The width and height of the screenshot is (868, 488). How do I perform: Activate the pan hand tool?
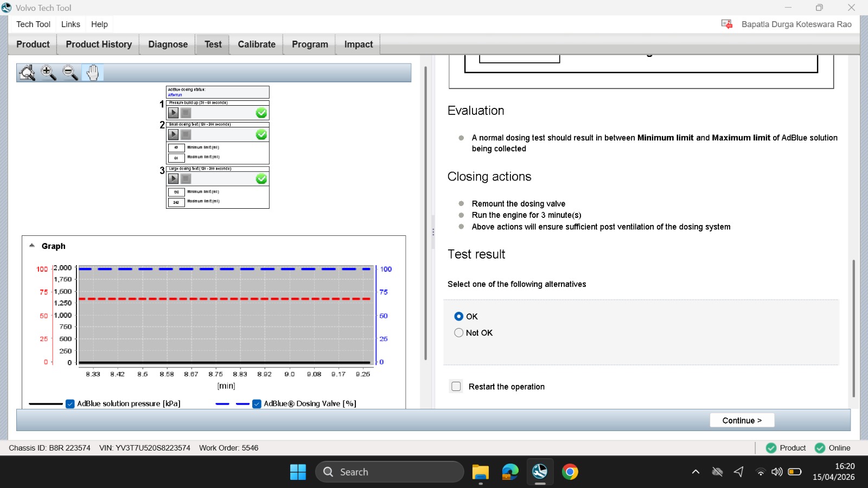pyautogui.click(x=93, y=73)
